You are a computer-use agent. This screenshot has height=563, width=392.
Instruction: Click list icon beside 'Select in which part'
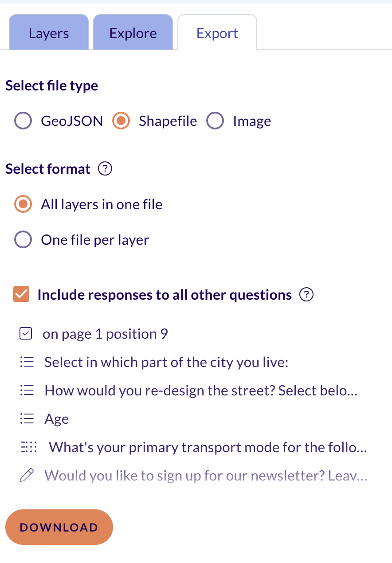[27, 362]
